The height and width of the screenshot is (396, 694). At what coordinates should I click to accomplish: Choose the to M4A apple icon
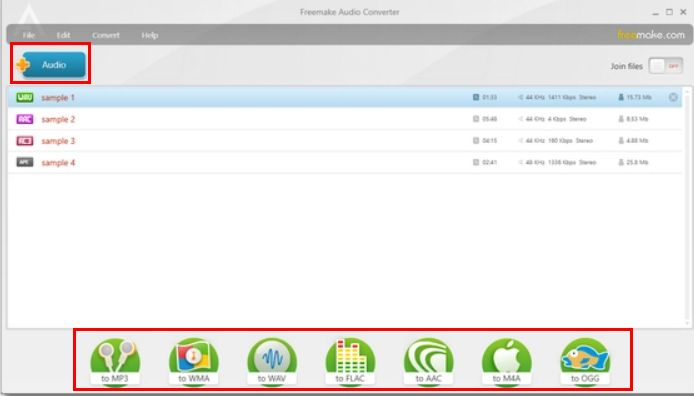coord(506,362)
